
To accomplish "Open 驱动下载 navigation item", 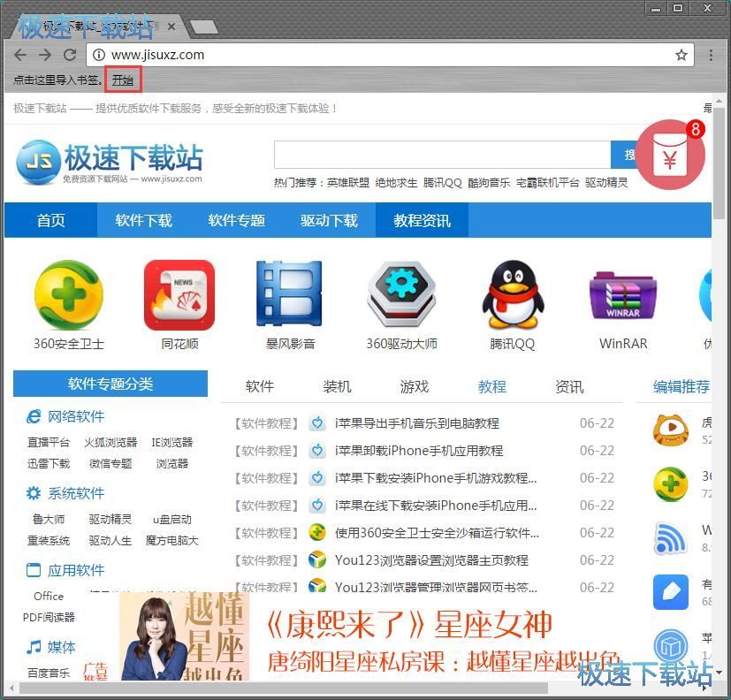I will tap(329, 220).
